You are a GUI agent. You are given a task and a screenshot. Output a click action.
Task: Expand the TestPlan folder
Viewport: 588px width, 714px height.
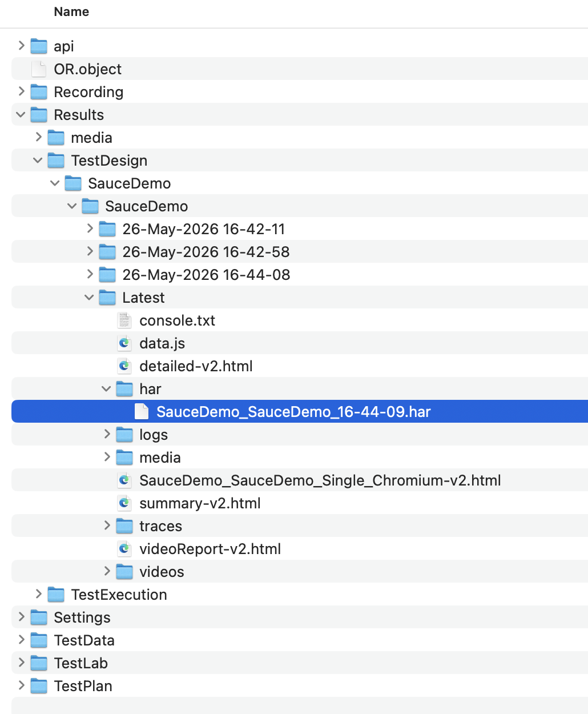pos(21,685)
